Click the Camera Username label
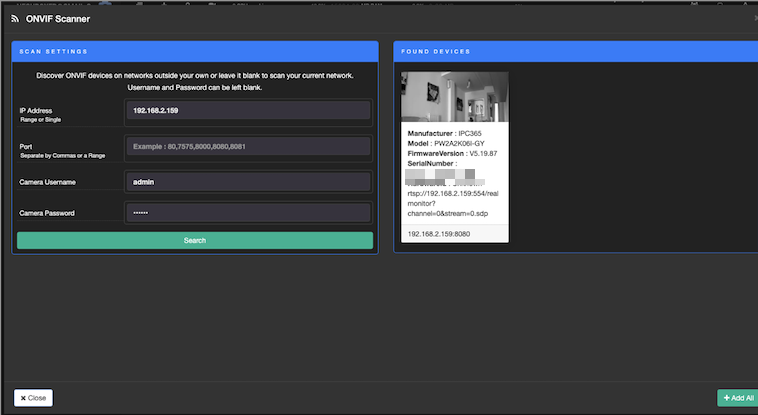 (x=48, y=182)
